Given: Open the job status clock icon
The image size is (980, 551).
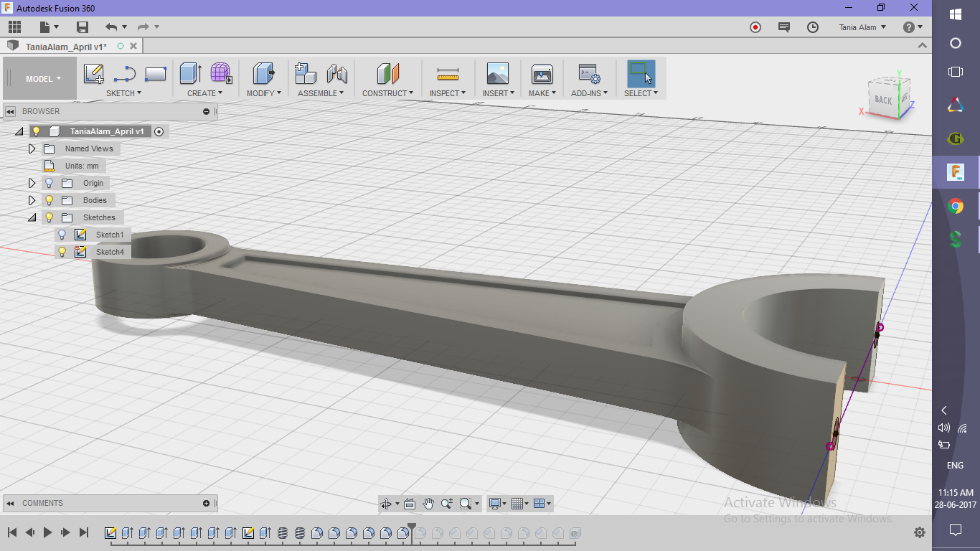Looking at the screenshot, I should click(x=813, y=27).
